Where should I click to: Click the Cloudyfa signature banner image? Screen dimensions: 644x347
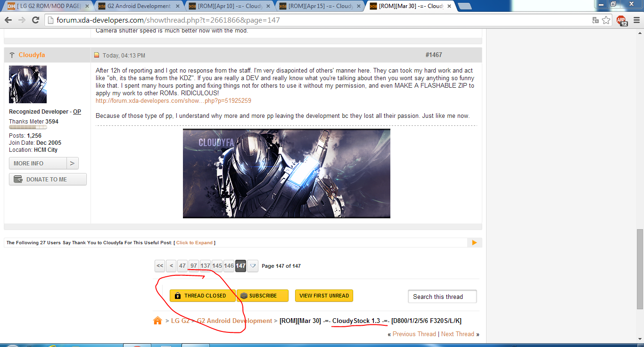[287, 173]
